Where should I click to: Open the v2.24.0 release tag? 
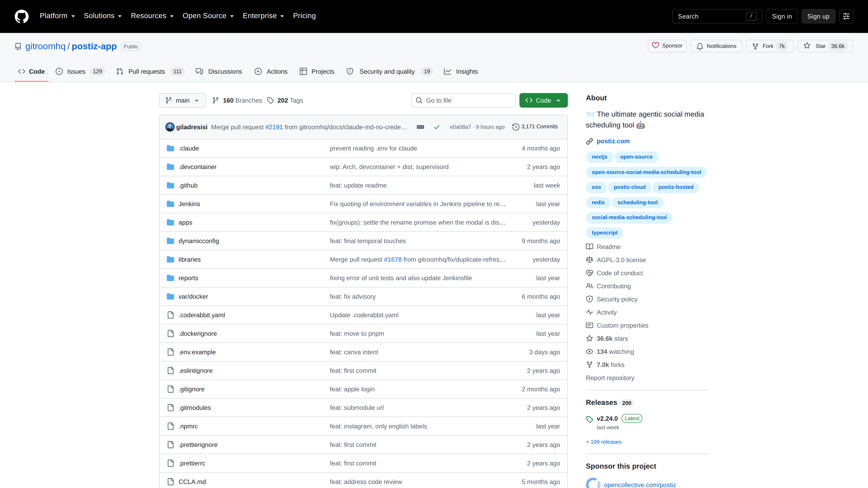(x=607, y=418)
